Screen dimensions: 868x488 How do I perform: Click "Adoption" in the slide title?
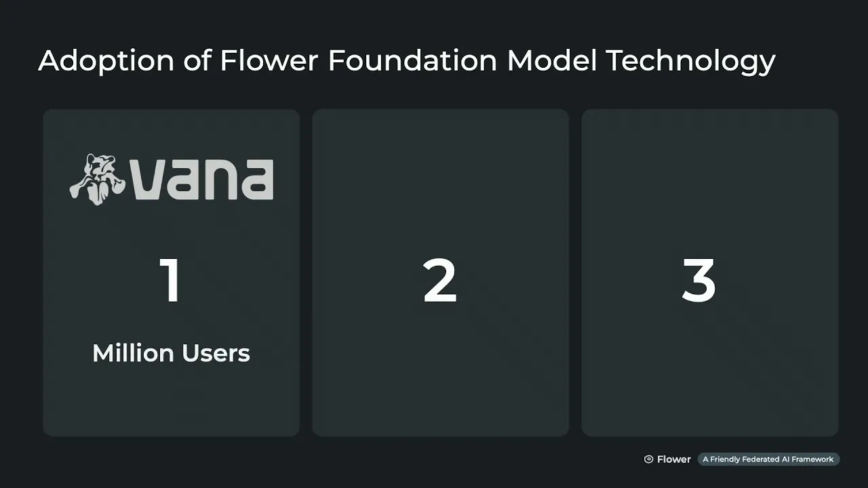tap(106, 61)
